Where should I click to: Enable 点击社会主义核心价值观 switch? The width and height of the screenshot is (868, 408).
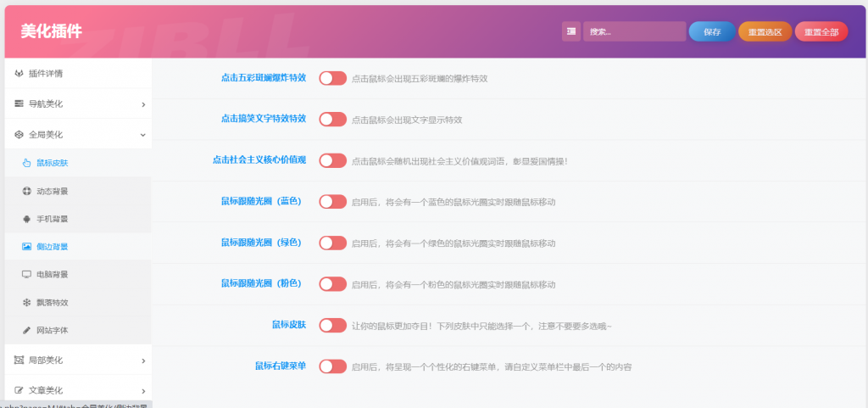(332, 160)
